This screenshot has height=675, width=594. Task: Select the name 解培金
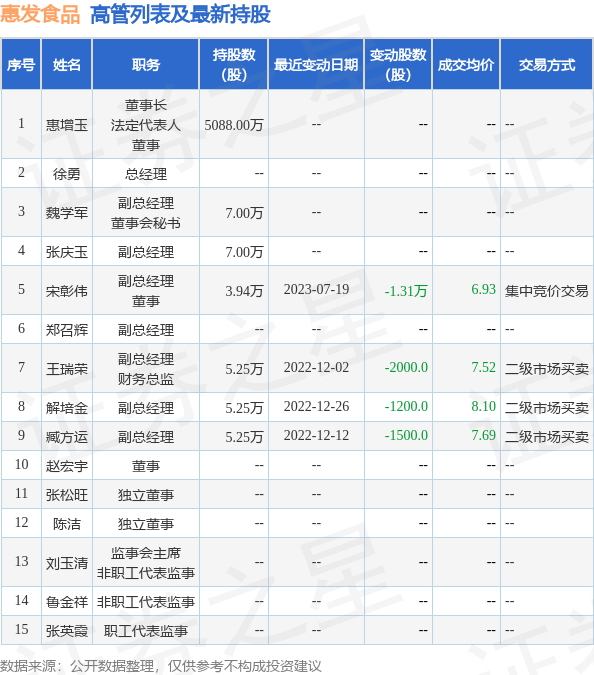pos(67,407)
